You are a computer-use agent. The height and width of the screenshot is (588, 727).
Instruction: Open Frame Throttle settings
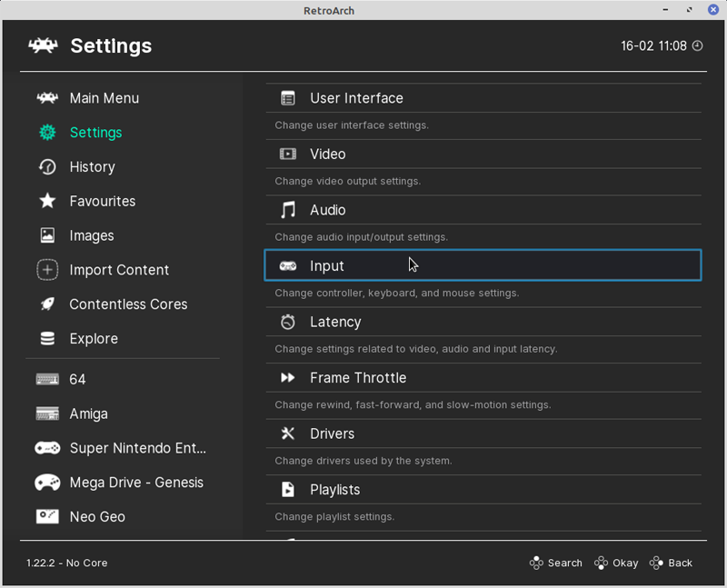483,378
